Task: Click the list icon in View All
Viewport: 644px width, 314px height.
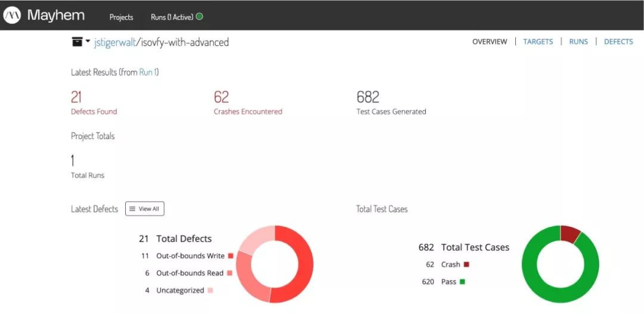Action: [132, 209]
